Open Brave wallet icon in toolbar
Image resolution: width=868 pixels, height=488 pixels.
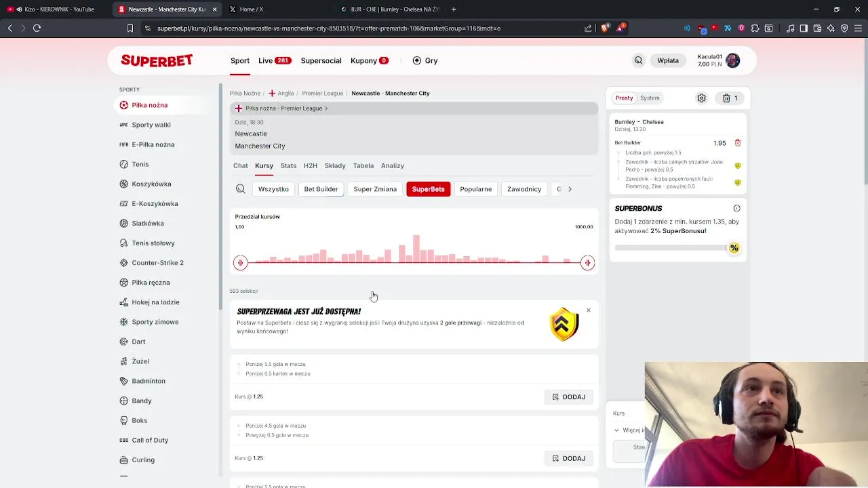coord(817,28)
